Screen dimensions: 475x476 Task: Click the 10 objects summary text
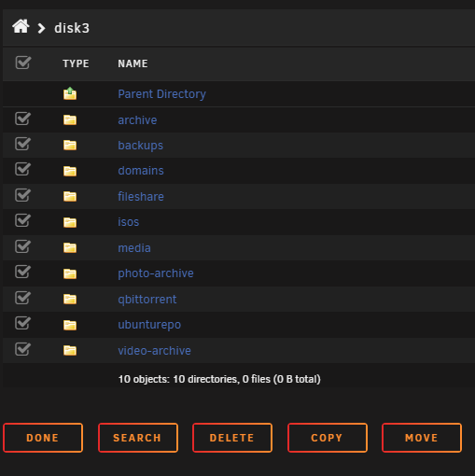click(x=219, y=379)
